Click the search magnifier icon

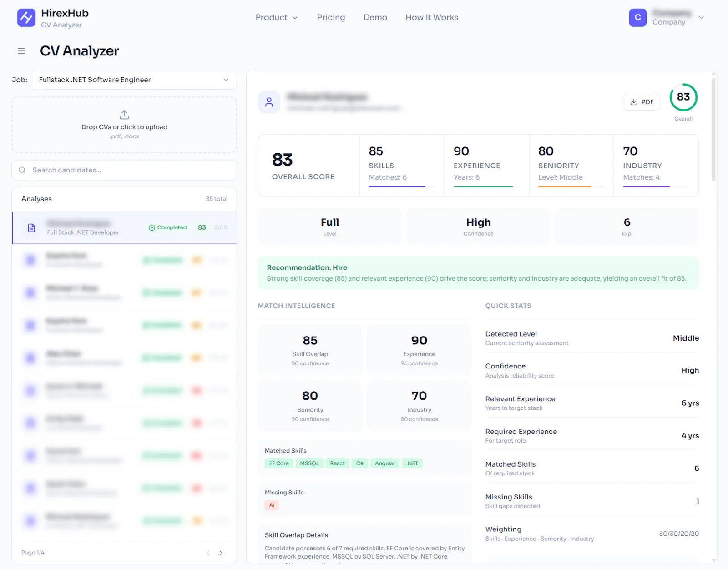[x=22, y=170]
